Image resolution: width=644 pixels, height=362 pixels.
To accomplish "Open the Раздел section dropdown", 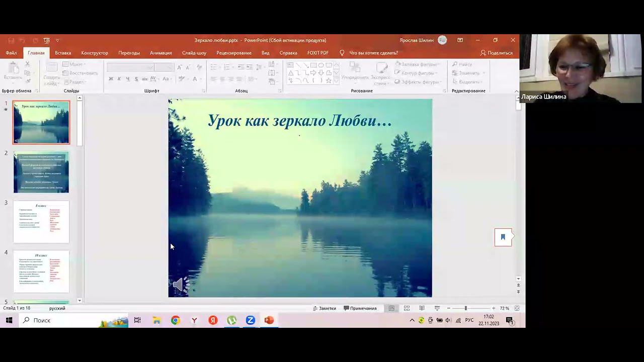I will [75, 82].
